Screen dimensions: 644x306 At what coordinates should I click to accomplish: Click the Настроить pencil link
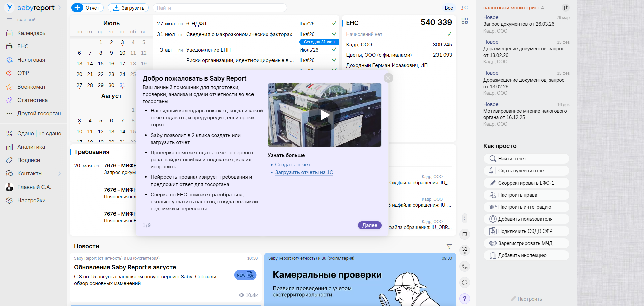click(x=526, y=299)
